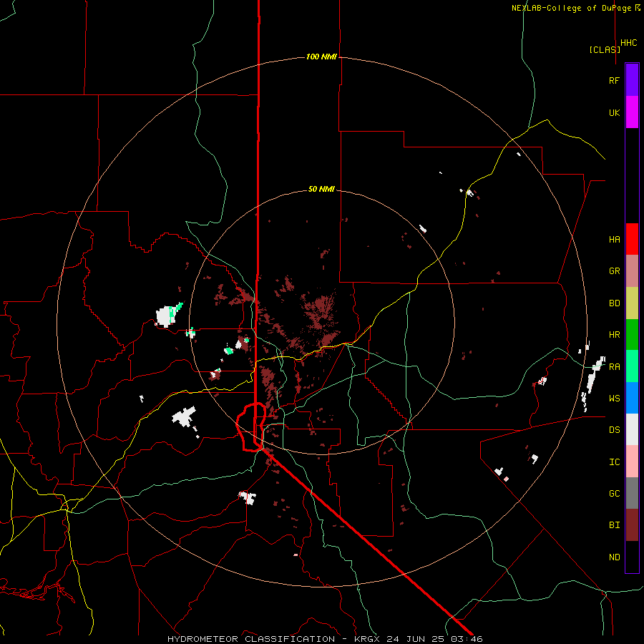This screenshot has width=644, height=644.
Task: Click the BD legend label
Action: tap(614, 303)
